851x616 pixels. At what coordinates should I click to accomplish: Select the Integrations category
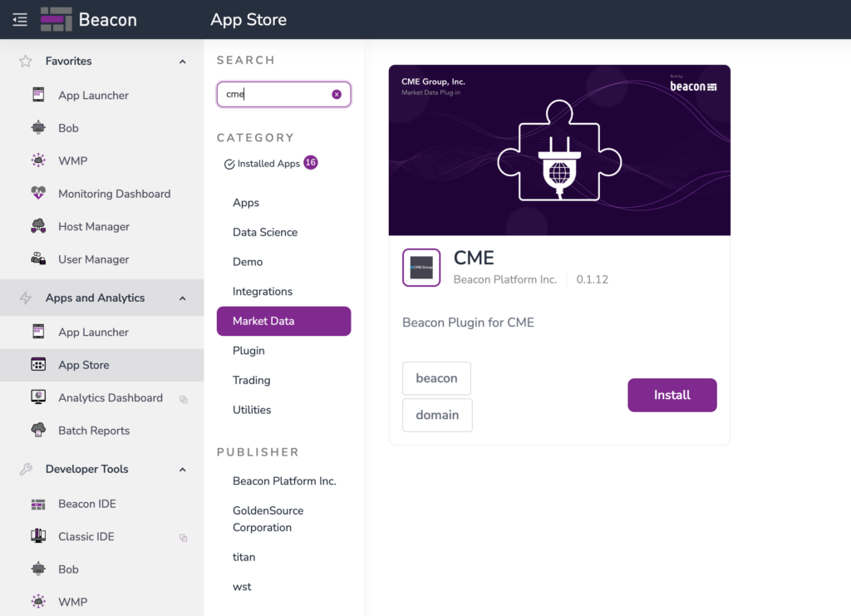(262, 292)
